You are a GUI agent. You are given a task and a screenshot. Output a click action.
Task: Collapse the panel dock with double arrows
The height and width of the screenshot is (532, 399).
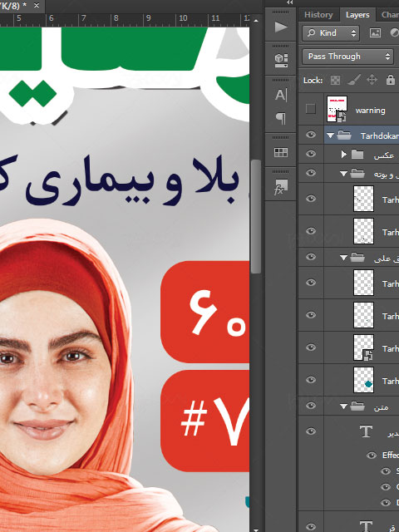click(x=289, y=2)
